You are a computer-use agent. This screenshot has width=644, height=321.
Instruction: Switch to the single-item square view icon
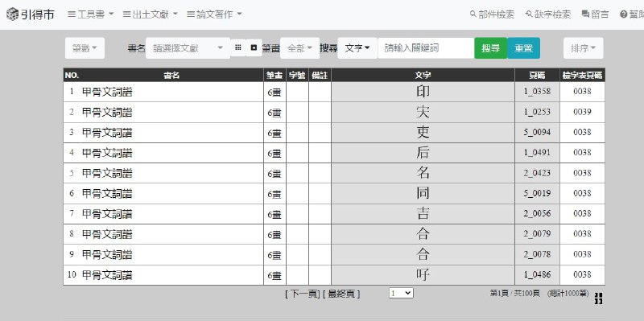254,47
